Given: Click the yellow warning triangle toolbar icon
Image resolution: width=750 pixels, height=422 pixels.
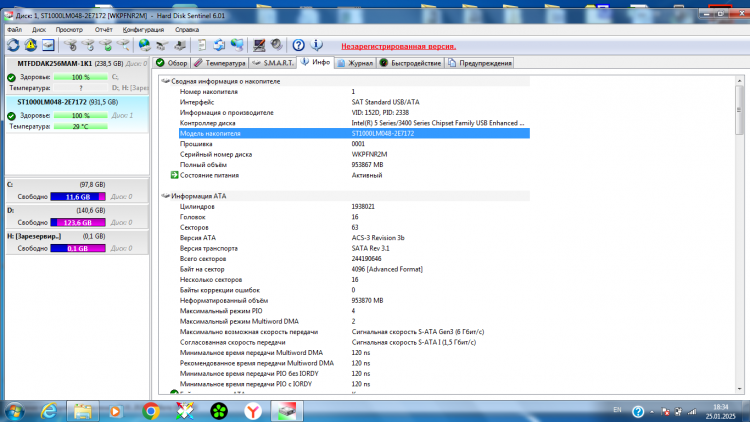Looking at the screenshot, I should (x=31, y=45).
